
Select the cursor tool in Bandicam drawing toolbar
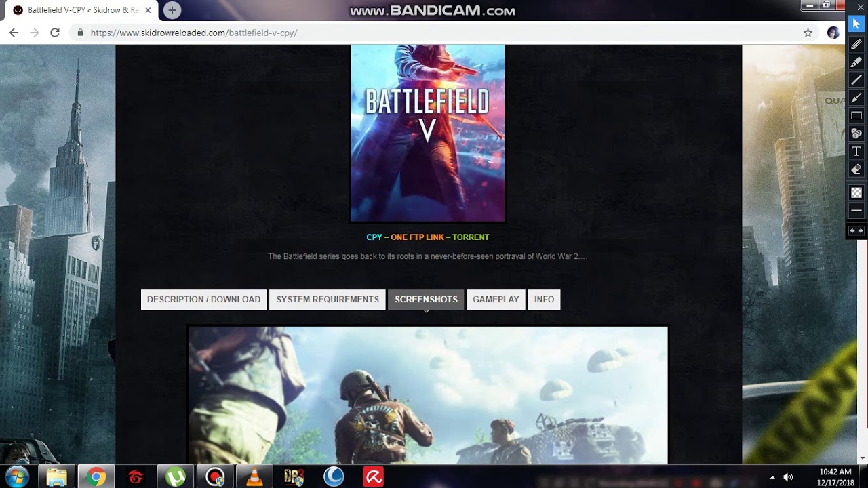pos(856,24)
